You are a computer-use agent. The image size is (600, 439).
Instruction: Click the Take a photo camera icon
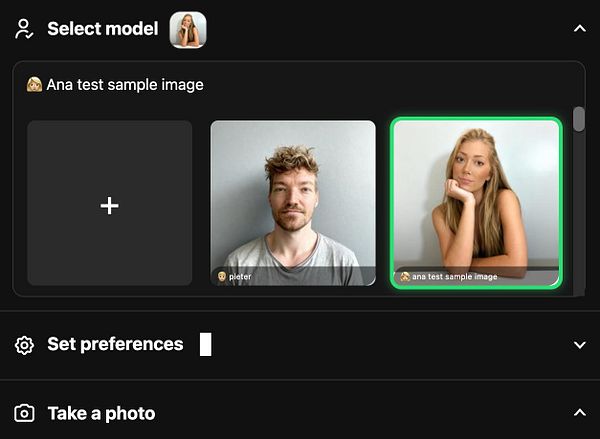(24, 413)
